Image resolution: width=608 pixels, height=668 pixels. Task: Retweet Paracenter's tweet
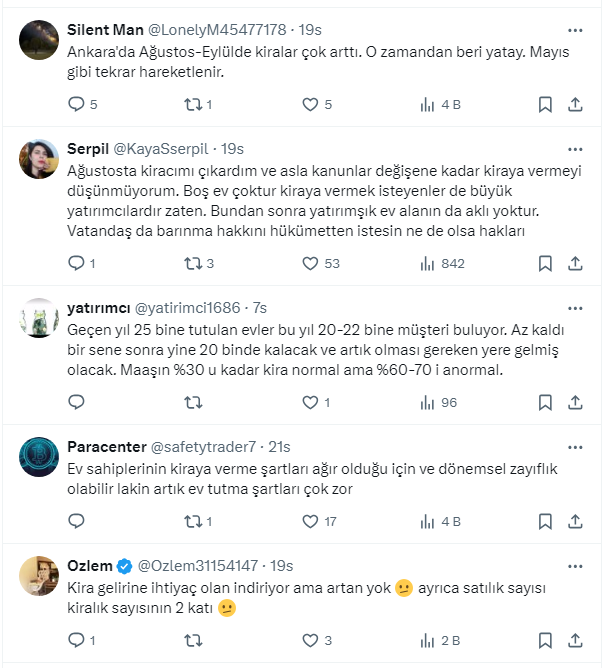tap(195, 521)
